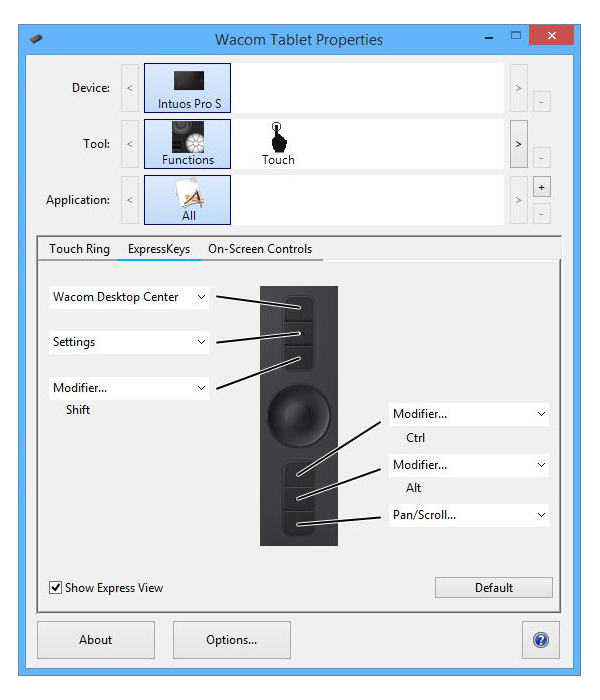Open the blue help question mark

[x=541, y=640]
